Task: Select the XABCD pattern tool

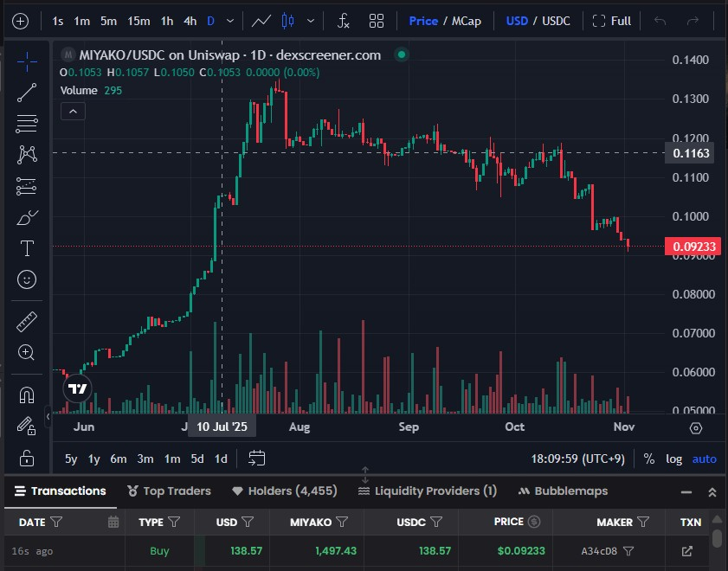Action: click(x=27, y=155)
